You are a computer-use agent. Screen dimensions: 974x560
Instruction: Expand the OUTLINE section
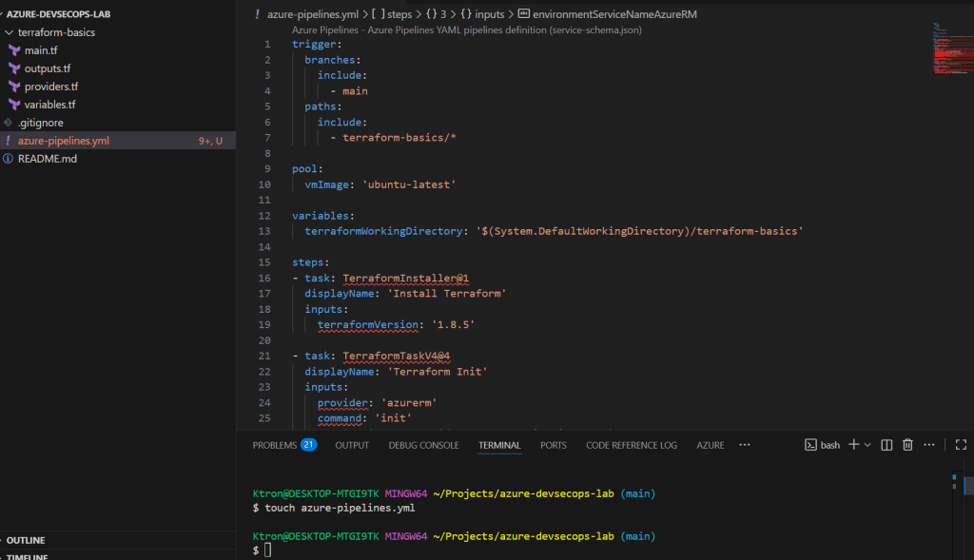coord(26,540)
